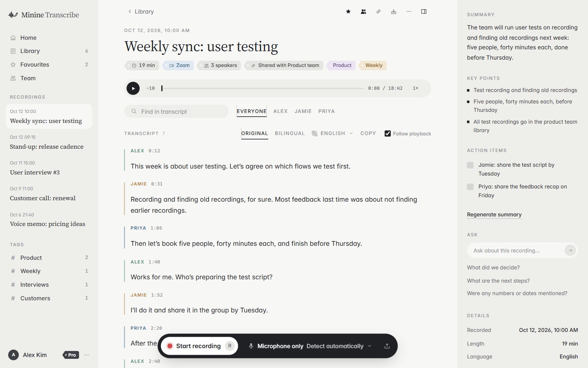588x368 pixels.
Task: Filter transcript to PRIYA
Action: [x=326, y=111]
